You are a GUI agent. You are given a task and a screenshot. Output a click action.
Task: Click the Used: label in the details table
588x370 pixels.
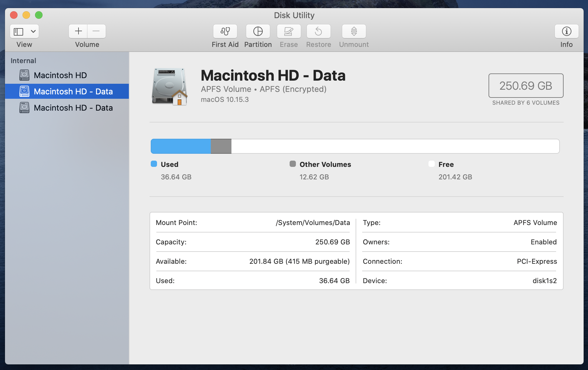click(165, 281)
